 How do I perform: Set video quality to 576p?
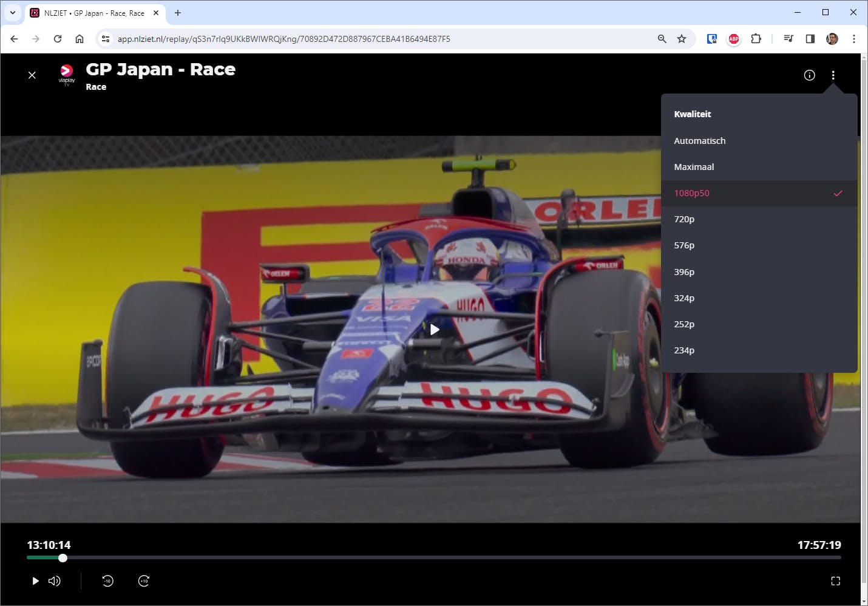(759, 245)
